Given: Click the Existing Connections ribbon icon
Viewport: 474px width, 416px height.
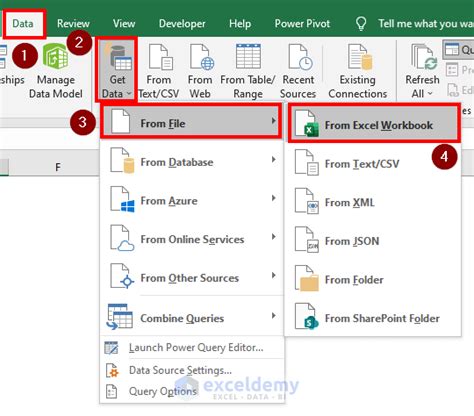Looking at the screenshot, I should click(x=359, y=57).
